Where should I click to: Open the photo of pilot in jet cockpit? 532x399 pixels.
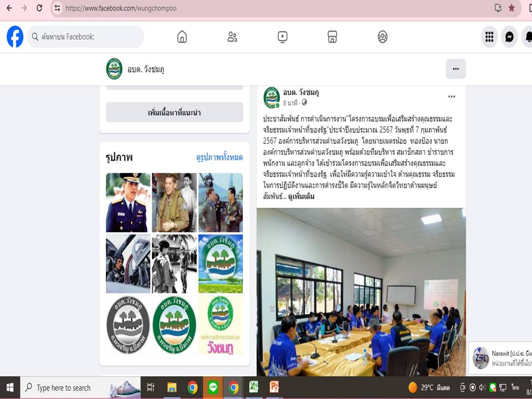pos(128,264)
